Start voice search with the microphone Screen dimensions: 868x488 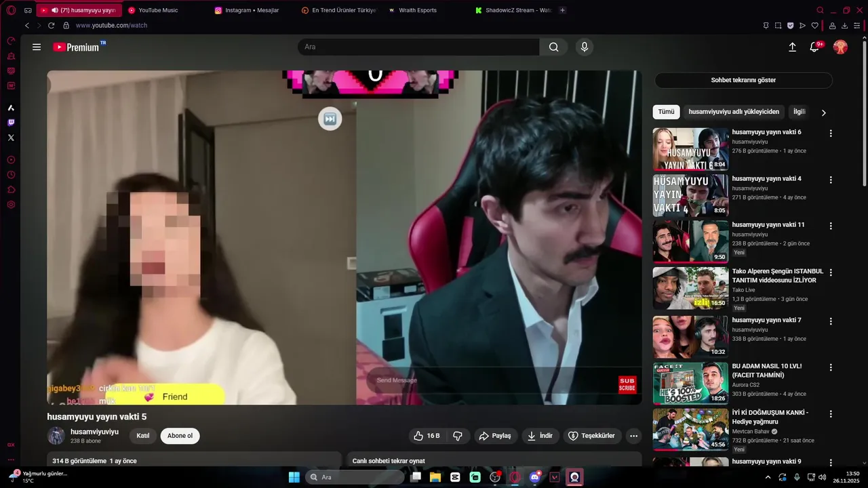[585, 47]
